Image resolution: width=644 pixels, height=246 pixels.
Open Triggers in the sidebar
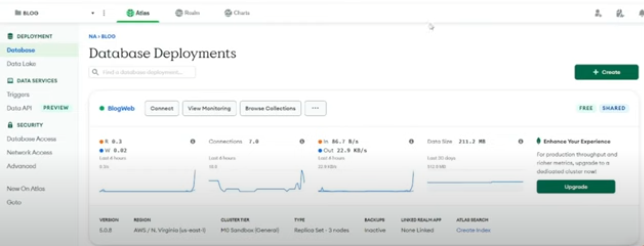click(x=18, y=95)
